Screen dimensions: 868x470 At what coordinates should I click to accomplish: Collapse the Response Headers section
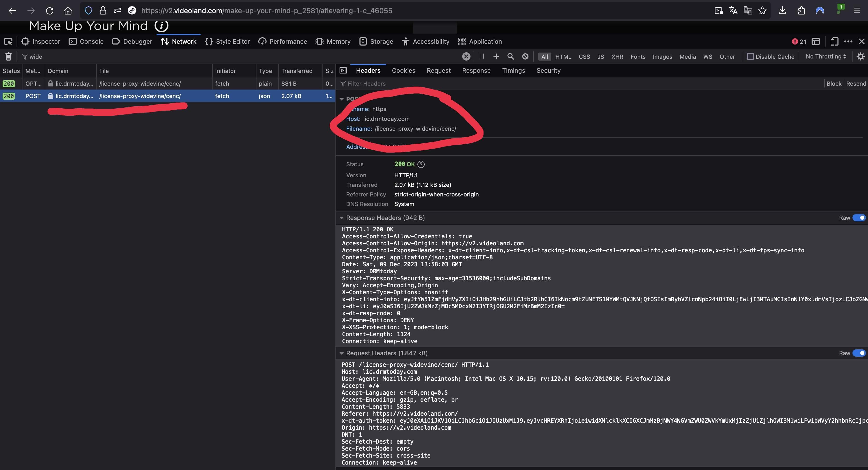tap(341, 218)
